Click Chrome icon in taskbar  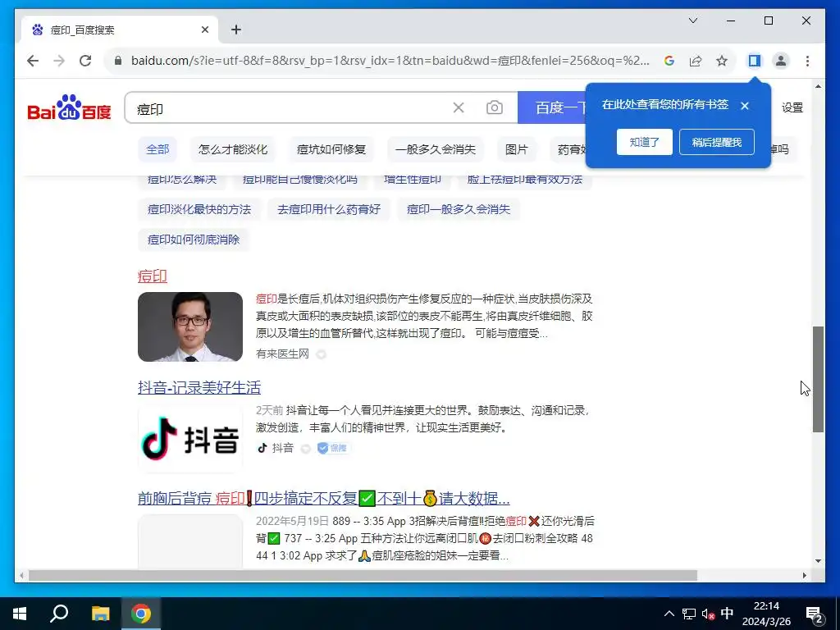click(141, 614)
